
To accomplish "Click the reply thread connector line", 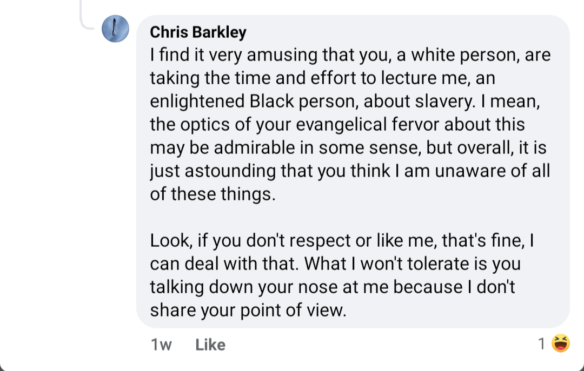I will pyautogui.click(x=87, y=15).
